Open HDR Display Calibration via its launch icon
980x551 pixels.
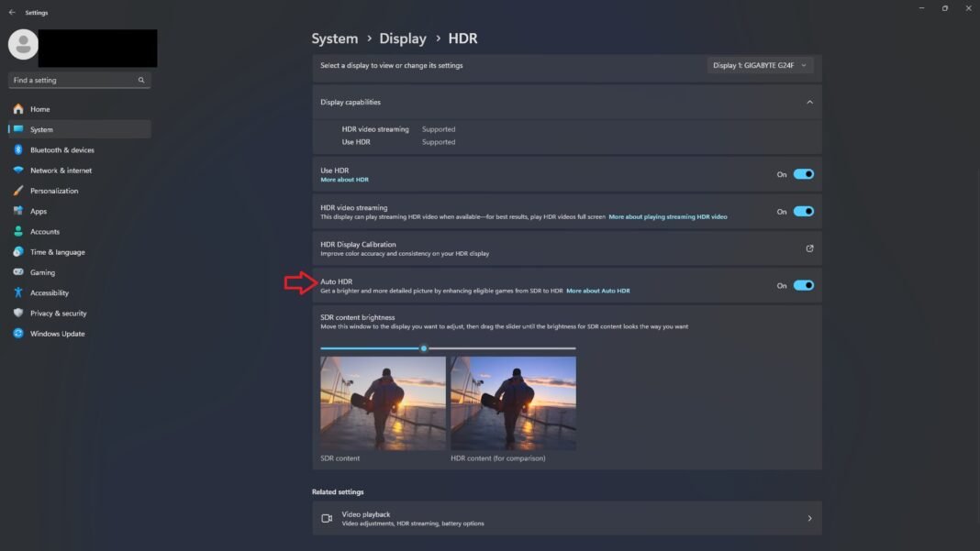click(809, 248)
